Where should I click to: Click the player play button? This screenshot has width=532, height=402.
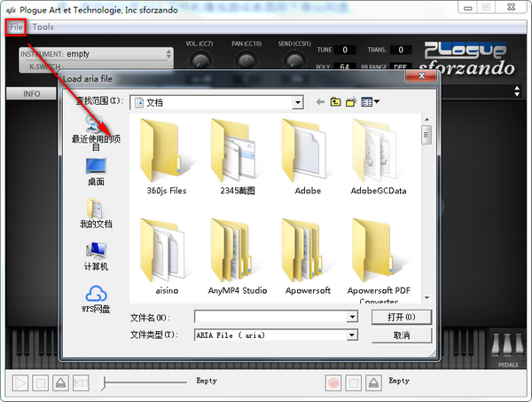coord(20,383)
